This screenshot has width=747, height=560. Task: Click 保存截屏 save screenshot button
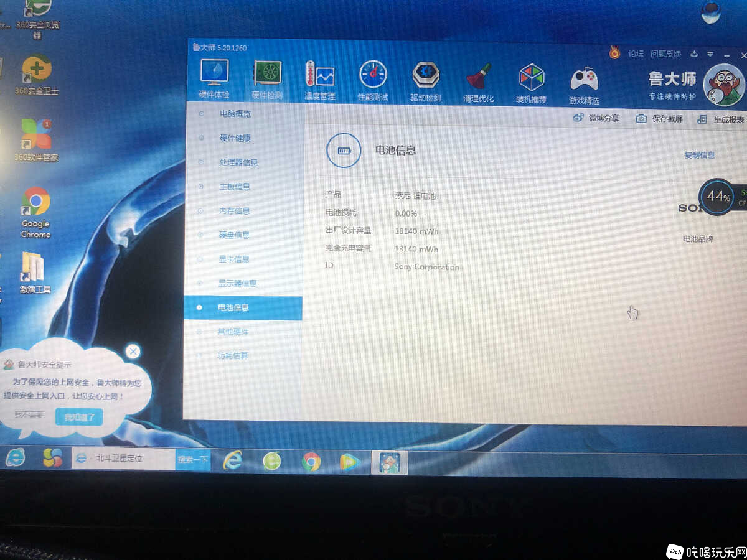pyautogui.click(x=659, y=119)
